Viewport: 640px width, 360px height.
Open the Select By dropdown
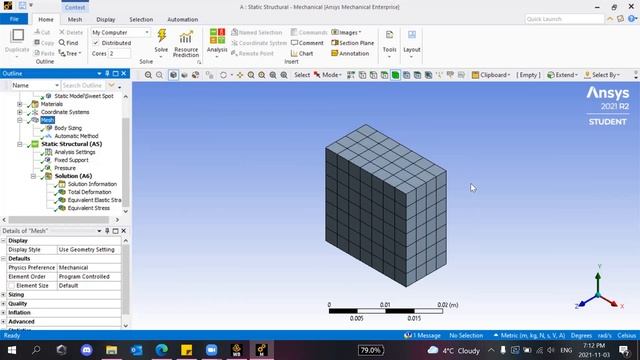602,75
